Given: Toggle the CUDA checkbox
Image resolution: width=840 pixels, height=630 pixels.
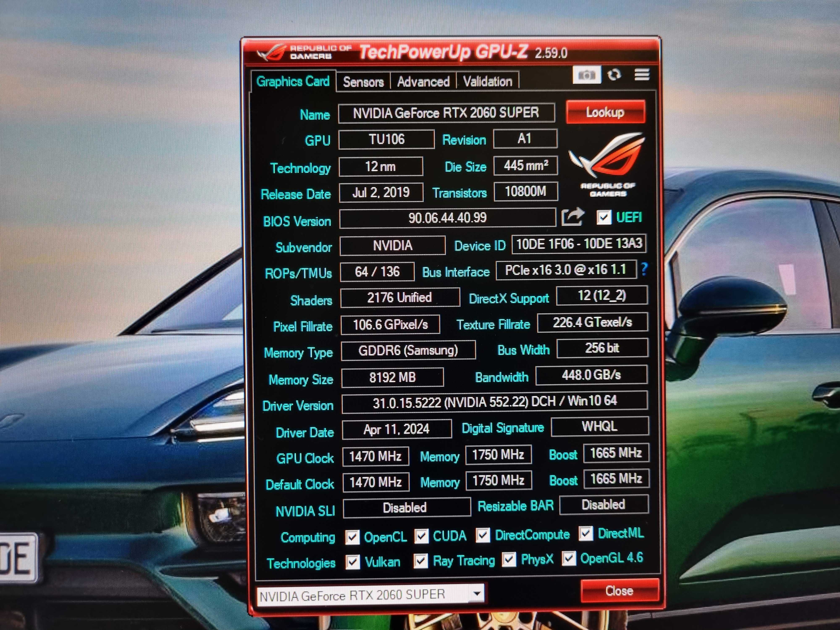Looking at the screenshot, I should coord(421,536).
